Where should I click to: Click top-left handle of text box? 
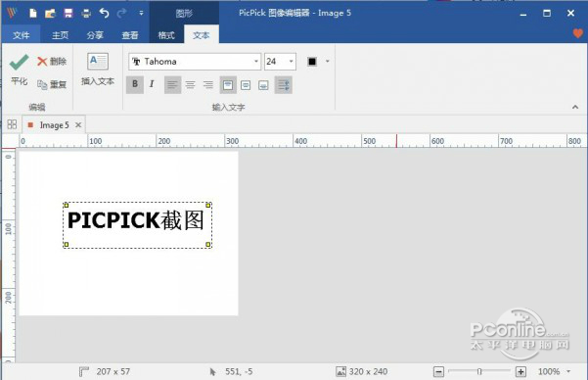[66, 205]
